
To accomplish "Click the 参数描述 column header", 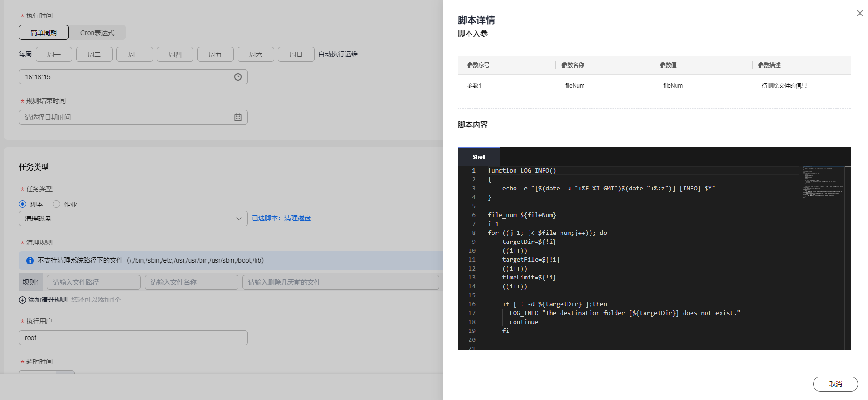I will tap(769, 65).
